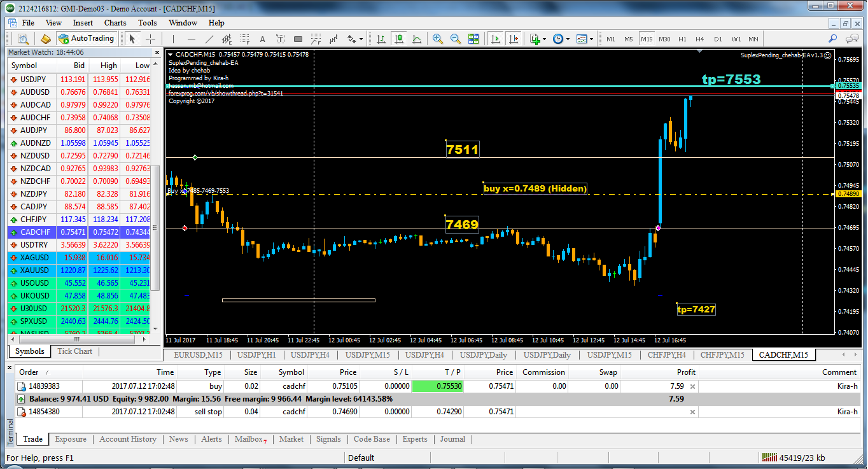Viewport: 868px width, 469px height.
Task: Open the chart templates dropdown
Action: point(584,39)
